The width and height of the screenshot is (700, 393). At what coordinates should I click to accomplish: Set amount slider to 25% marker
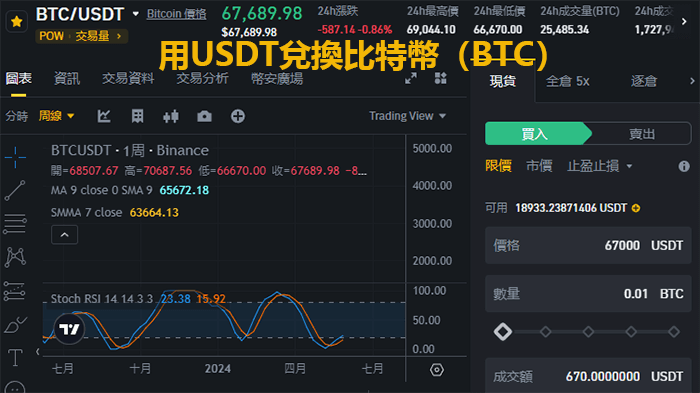point(546,332)
